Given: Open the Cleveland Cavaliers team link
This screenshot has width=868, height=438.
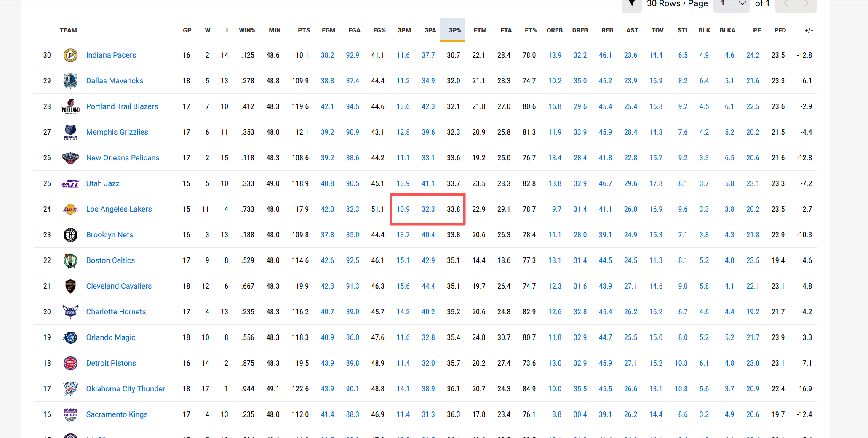Looking at the screenshot, I should click(119, 286).
